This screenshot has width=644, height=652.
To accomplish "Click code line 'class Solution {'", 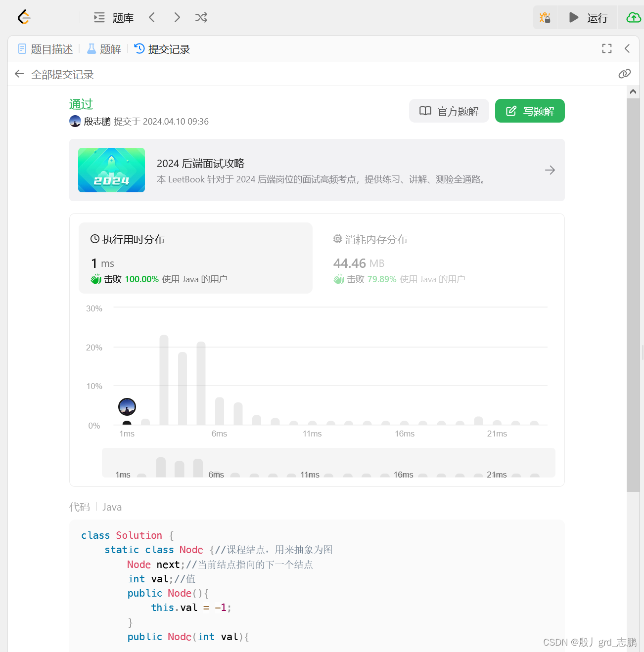I will click(x=128, y=535).
